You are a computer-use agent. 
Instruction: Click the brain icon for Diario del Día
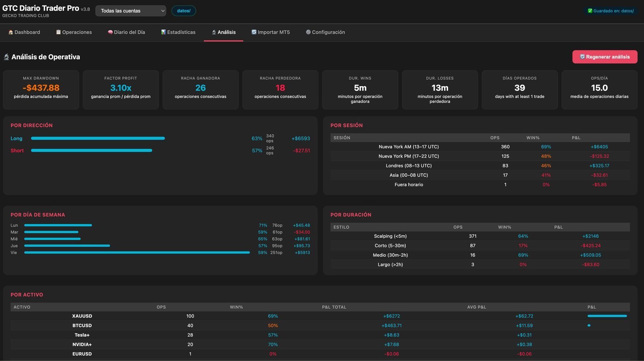click(110, 32)
